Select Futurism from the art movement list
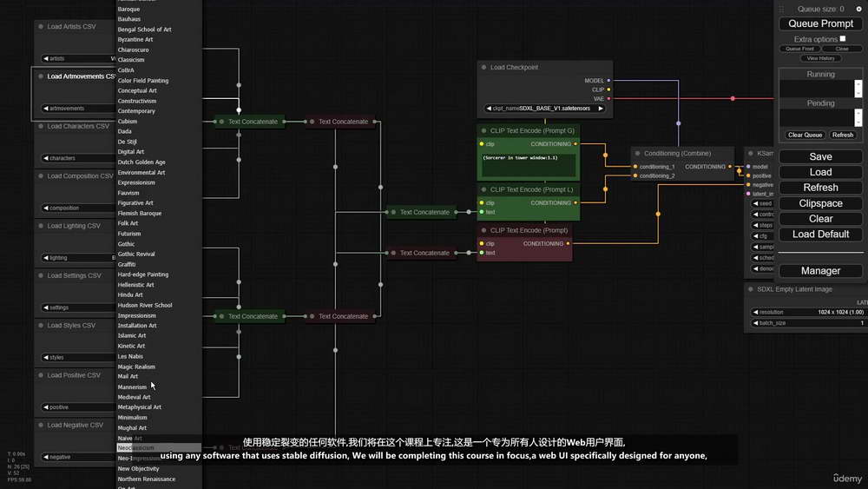Screen dimensions: 868x489 [x=129, y=234]
